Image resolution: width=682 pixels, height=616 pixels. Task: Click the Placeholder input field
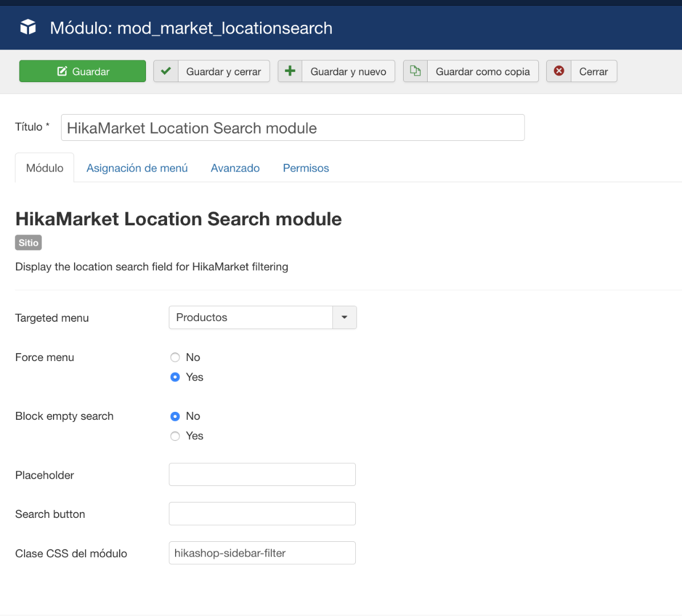(262, 475)
